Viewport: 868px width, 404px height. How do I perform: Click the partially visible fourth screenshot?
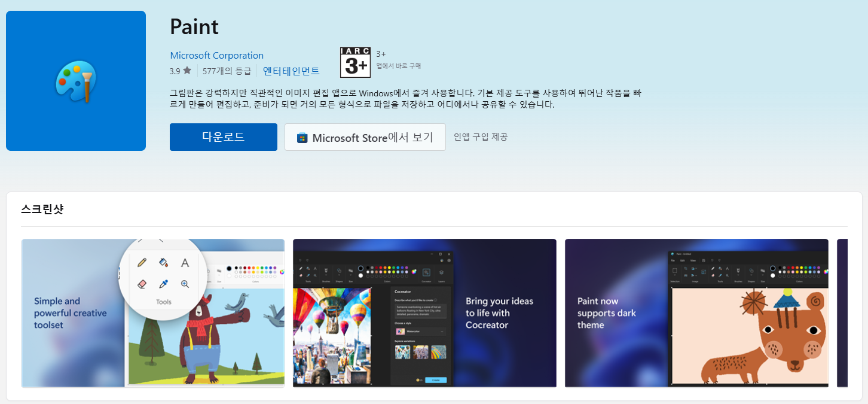tap(842, 313)
